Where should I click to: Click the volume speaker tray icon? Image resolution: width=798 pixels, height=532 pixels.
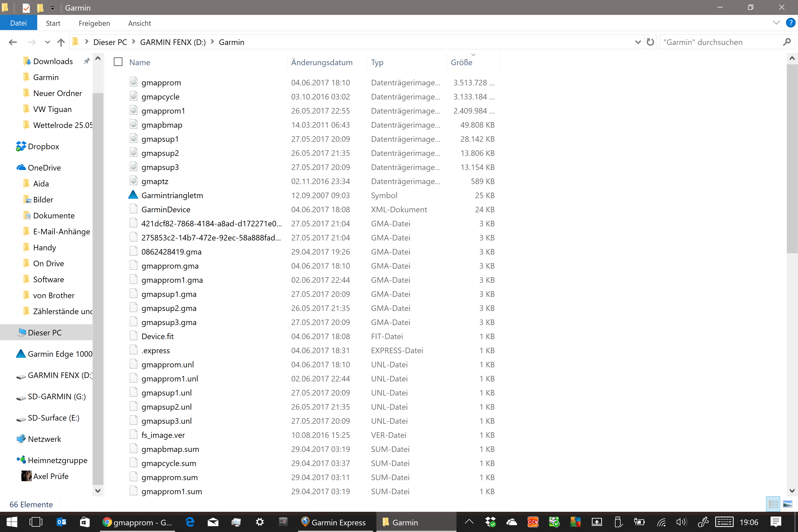tap(681, 522)
